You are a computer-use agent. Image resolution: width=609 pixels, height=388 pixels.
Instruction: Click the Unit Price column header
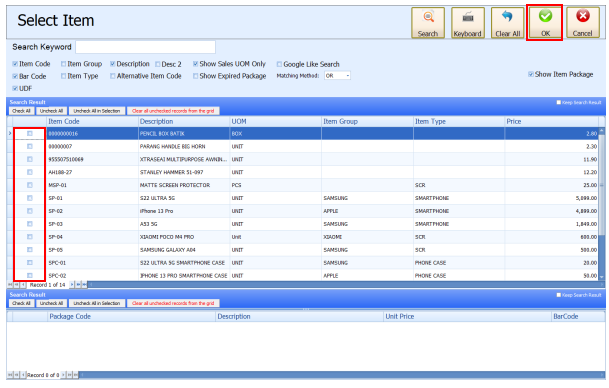tap(467, 317)
